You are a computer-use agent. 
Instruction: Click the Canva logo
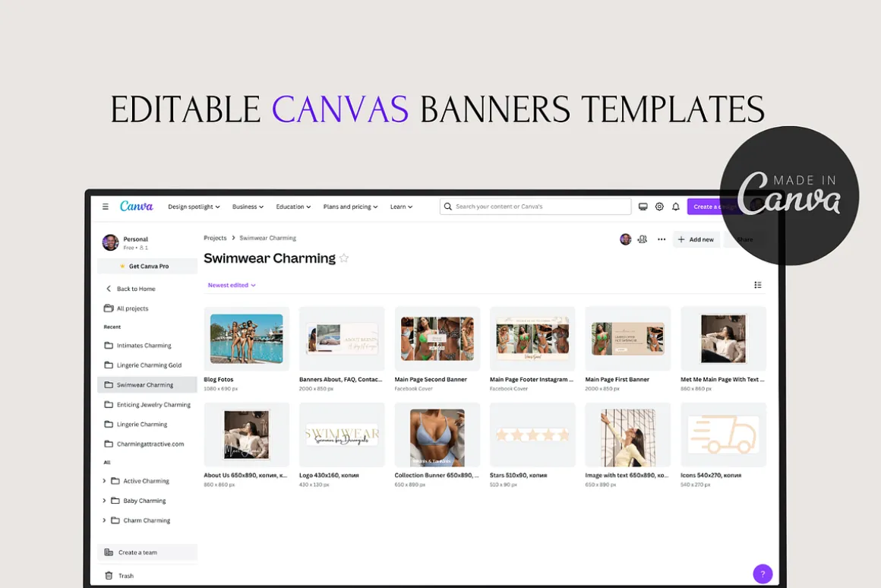tap(137, 207)
